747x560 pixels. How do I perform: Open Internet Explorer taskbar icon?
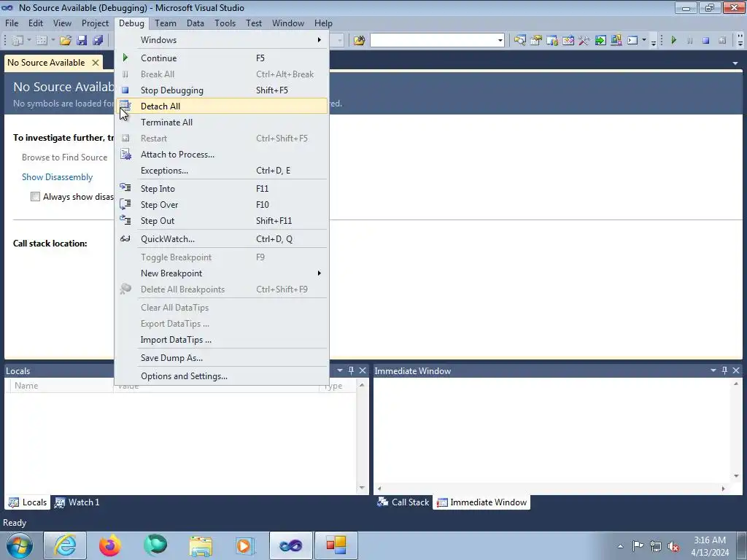(x=65, y=545)
